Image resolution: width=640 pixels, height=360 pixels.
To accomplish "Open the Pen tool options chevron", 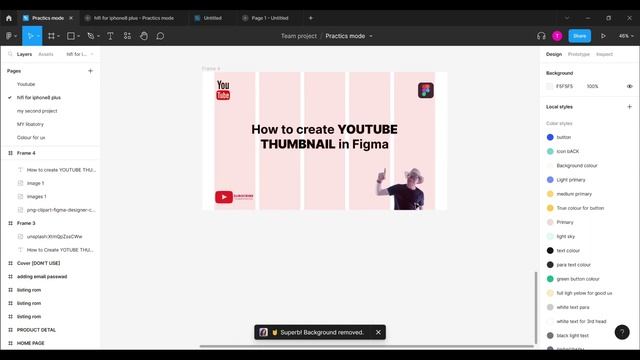I will pyautogui.click(x=98, y=36).
